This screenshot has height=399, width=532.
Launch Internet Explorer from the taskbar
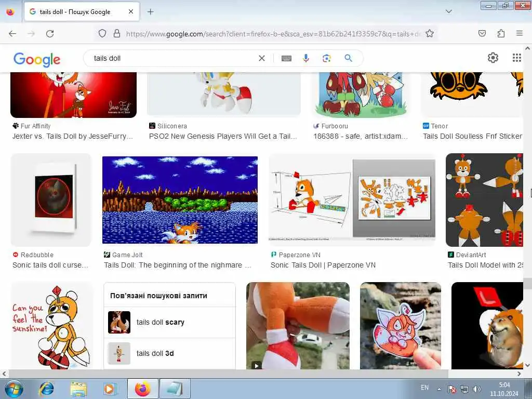[x=46, y=389]
